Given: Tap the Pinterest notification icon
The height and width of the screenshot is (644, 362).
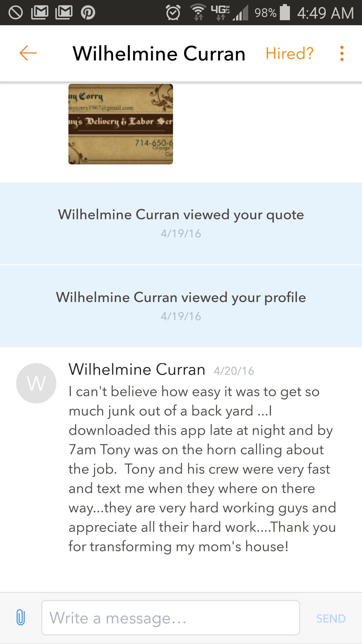Looking at the screenshot, I should pos(88,13).
